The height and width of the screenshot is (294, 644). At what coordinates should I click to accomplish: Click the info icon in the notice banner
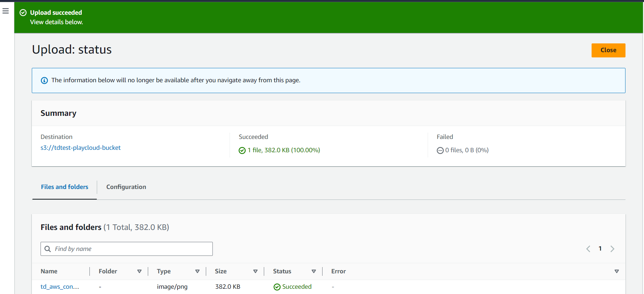44,80
